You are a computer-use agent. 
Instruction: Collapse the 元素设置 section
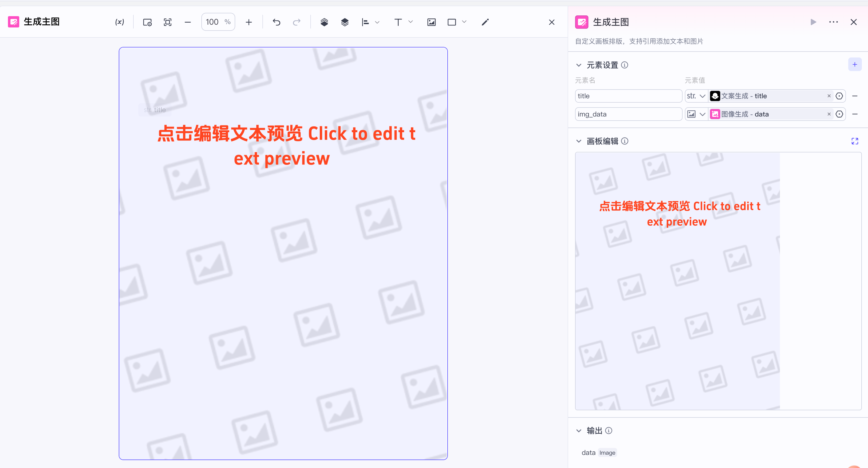pyautogui.click(x=579, y=65)
